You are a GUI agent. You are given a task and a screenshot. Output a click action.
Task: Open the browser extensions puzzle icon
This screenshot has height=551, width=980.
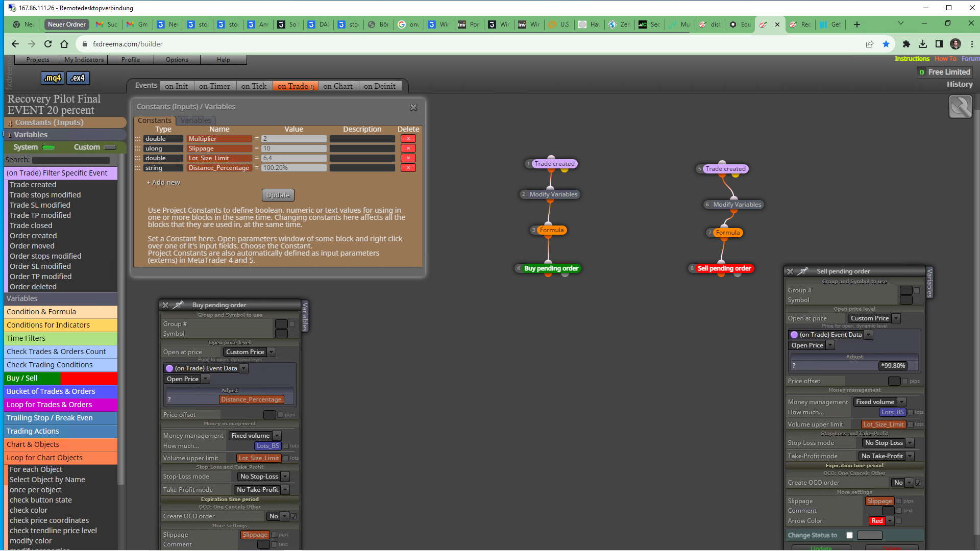(906, 44)
